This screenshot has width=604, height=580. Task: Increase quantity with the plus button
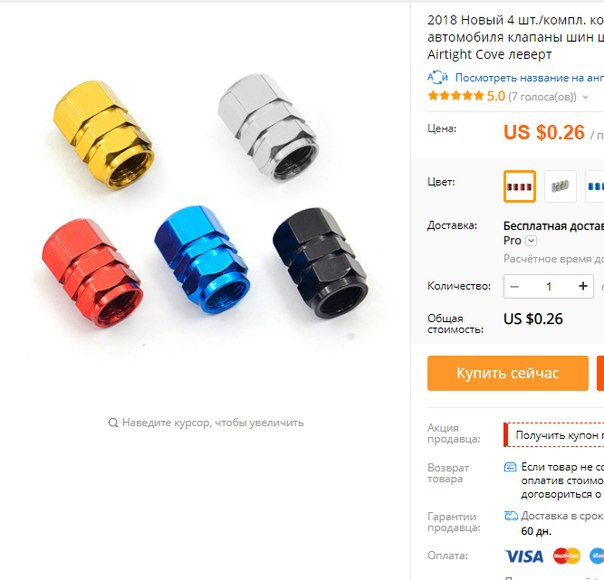tap(583, 286)
